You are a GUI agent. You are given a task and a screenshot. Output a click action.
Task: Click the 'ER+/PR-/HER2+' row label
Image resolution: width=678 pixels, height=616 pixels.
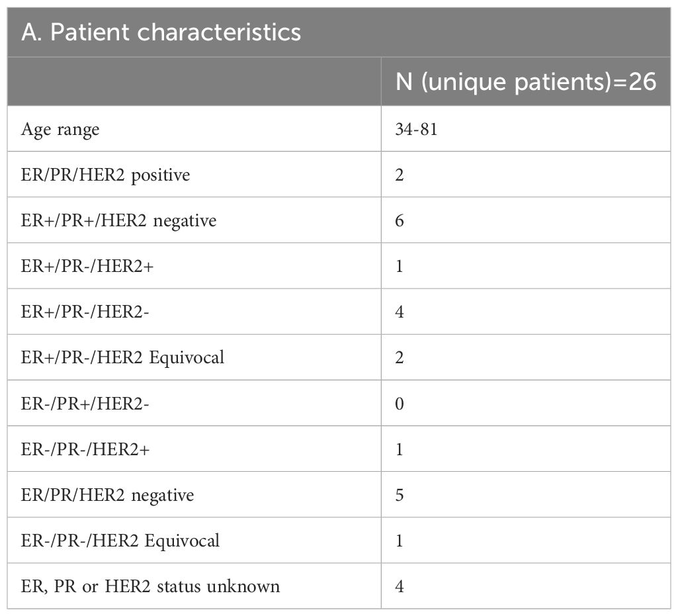tap(87, 267)
